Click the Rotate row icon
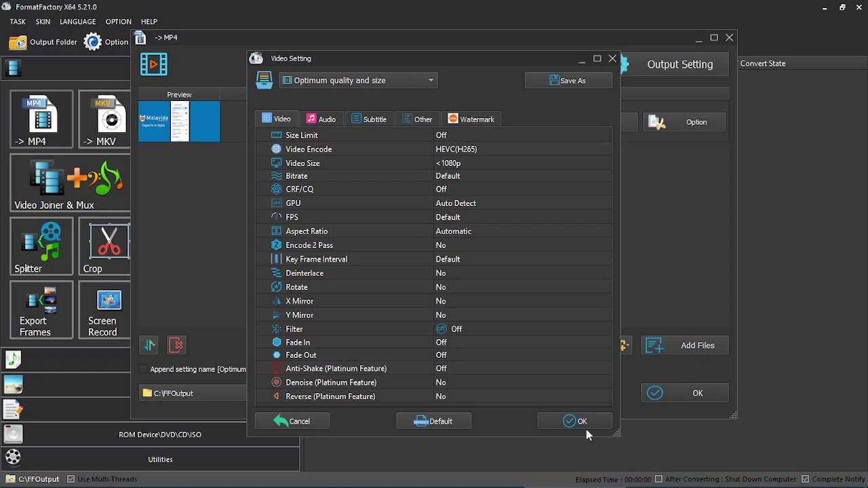868x488 pixels. pos(276,287)
